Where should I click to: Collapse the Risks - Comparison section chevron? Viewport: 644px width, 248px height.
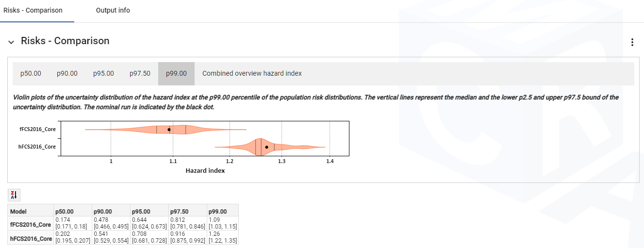pos(11,42)
